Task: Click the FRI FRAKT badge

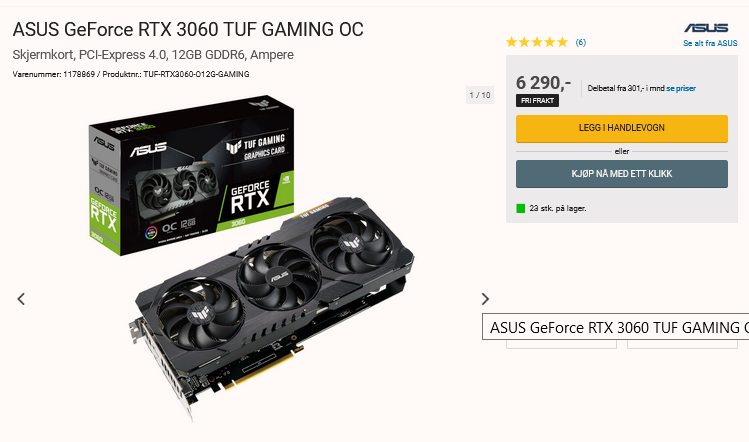Action: coord(537,100)
